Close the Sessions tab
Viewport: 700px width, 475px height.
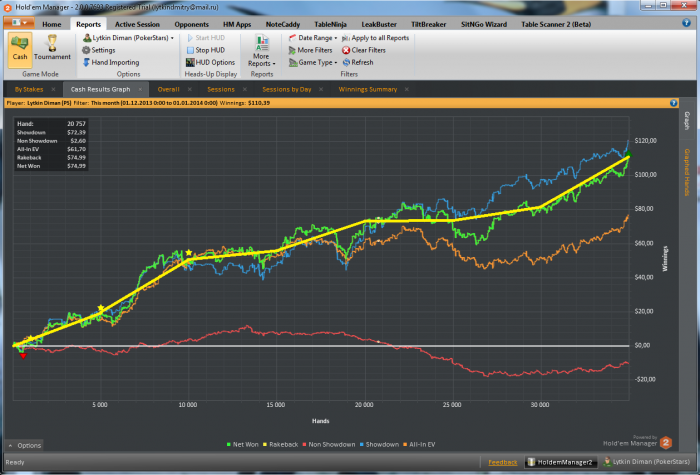coord(245,89)
